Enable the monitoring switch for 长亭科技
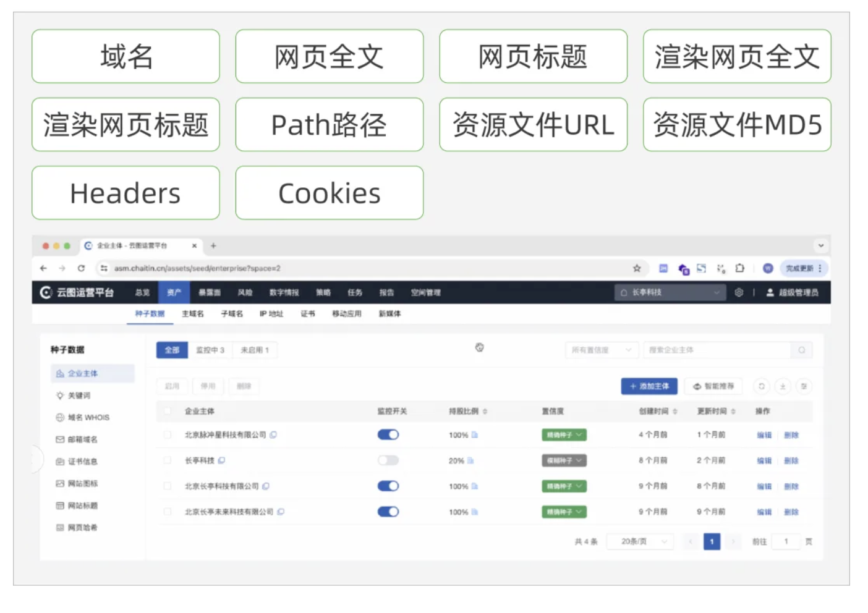Image resolution: width=868 pixels, height=613 pixels. tap(388, 460)
